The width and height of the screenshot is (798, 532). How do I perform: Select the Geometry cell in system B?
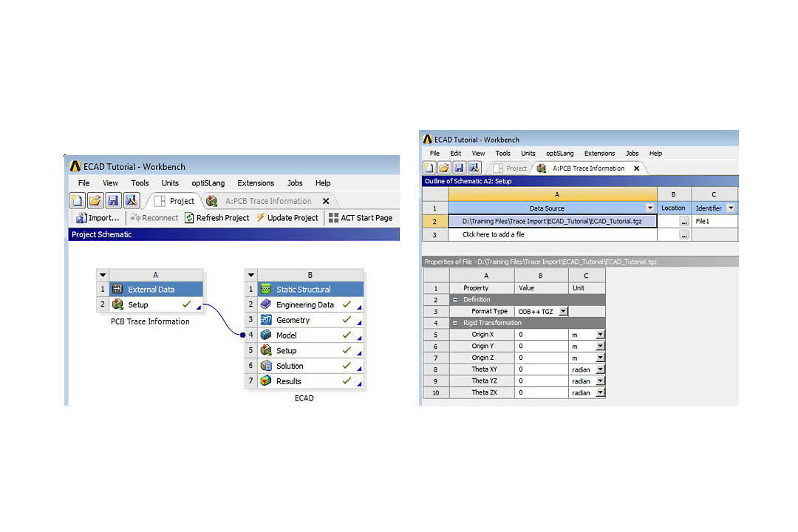311,320
